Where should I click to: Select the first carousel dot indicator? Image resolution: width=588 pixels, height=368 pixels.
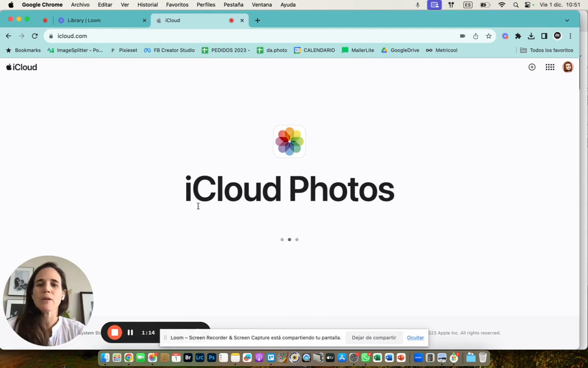tap(282, 239)
